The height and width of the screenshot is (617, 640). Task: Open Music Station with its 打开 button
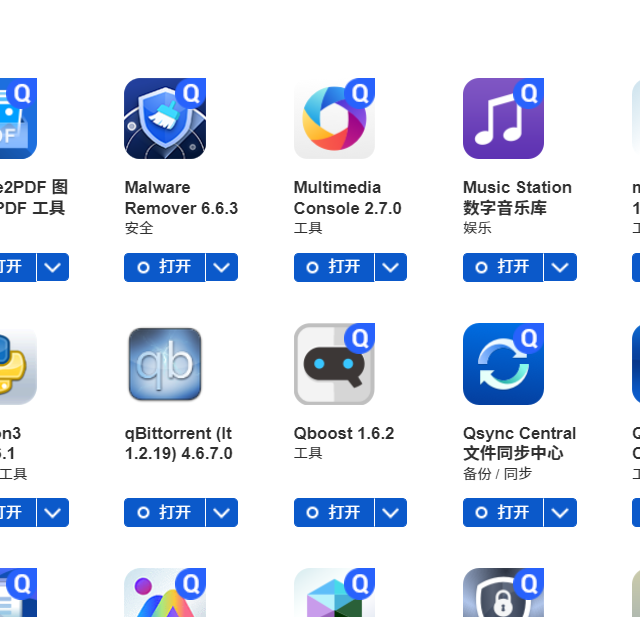click(503, 267)
